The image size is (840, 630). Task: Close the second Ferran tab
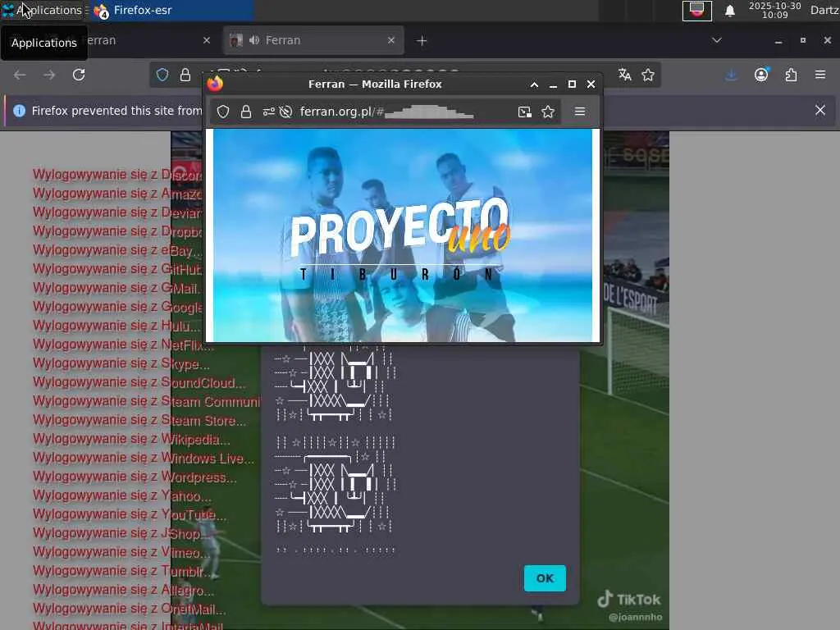tap(391, 40)
